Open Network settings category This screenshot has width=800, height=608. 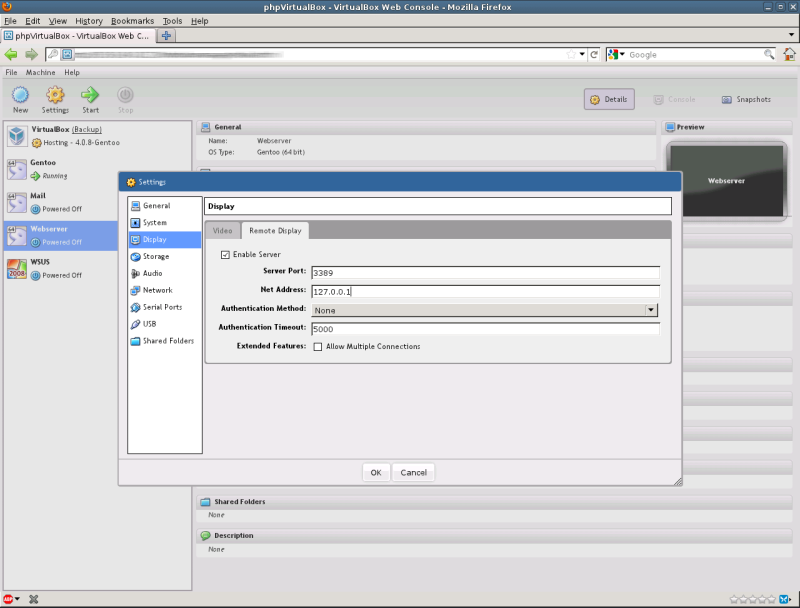(164, 290)
